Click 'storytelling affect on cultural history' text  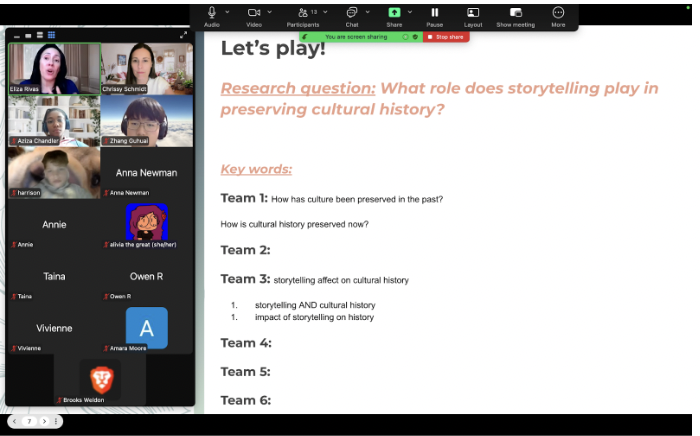coord(341,280)
